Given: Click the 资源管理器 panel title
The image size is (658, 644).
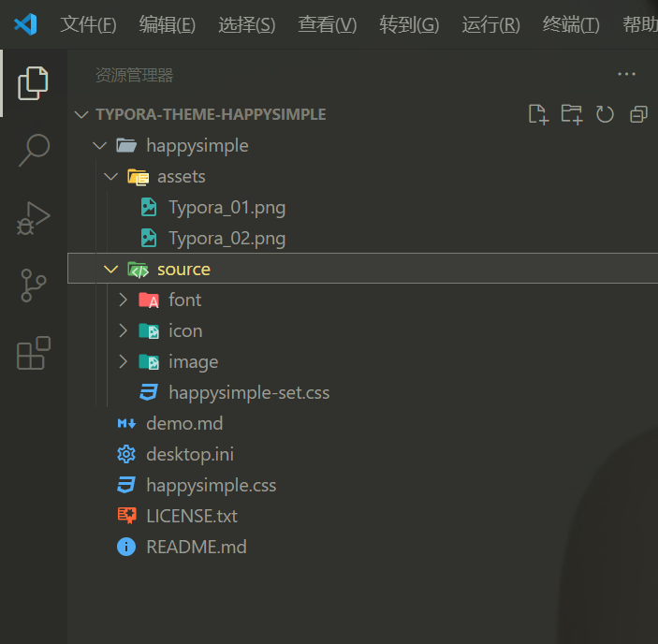Looking at the screenshot, I should 134,76.
